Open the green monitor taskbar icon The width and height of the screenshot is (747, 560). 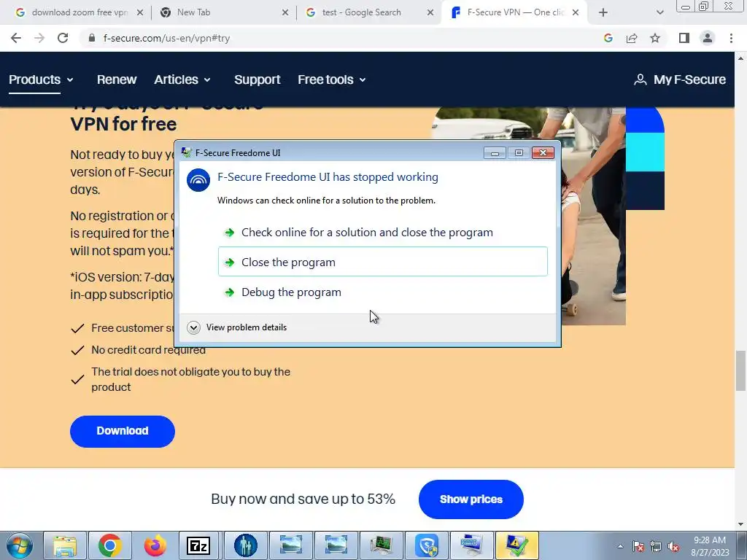[381, 545]
